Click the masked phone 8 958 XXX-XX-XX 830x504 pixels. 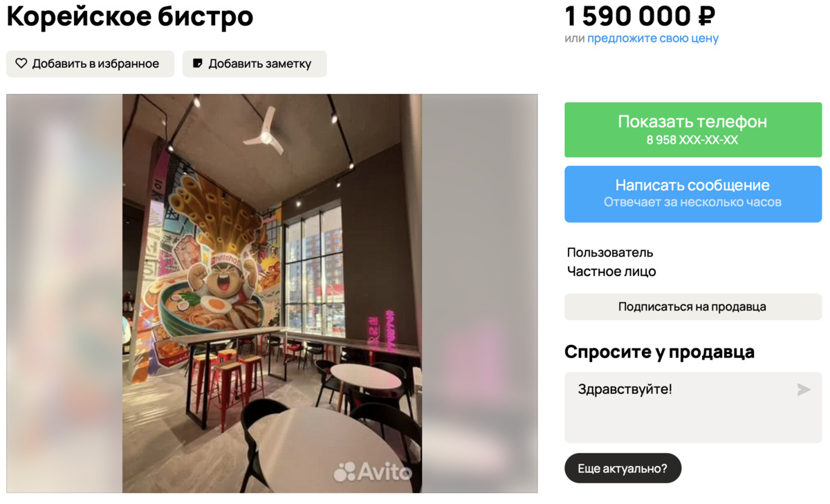click(x=692, y=140)
